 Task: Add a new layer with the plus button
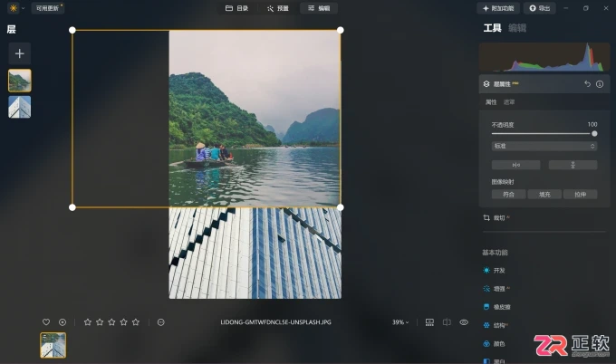(x=20, y=53)
